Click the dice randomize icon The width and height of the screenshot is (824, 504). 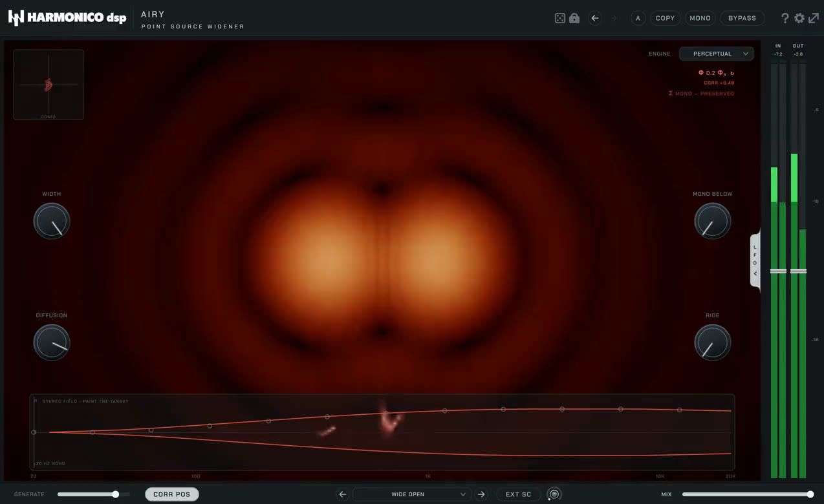[x=560, y=18]
